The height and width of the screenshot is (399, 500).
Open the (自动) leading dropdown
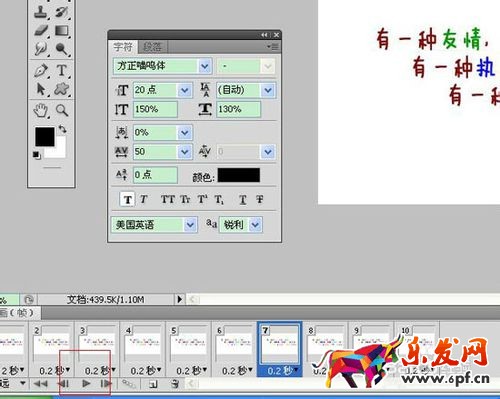tap(268, 90)
